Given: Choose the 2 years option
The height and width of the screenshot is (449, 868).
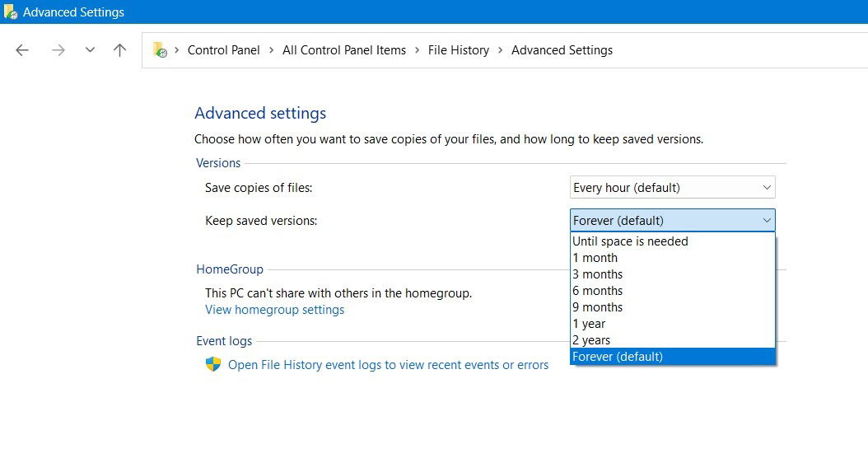Looking at the screenshot, I should (x=591, y=340).
